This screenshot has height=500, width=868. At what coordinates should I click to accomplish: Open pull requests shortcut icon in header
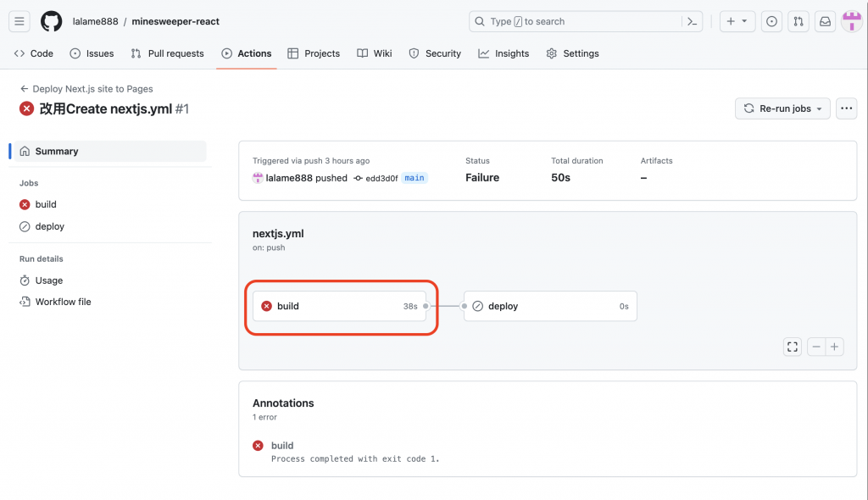[x=798, y=21]
